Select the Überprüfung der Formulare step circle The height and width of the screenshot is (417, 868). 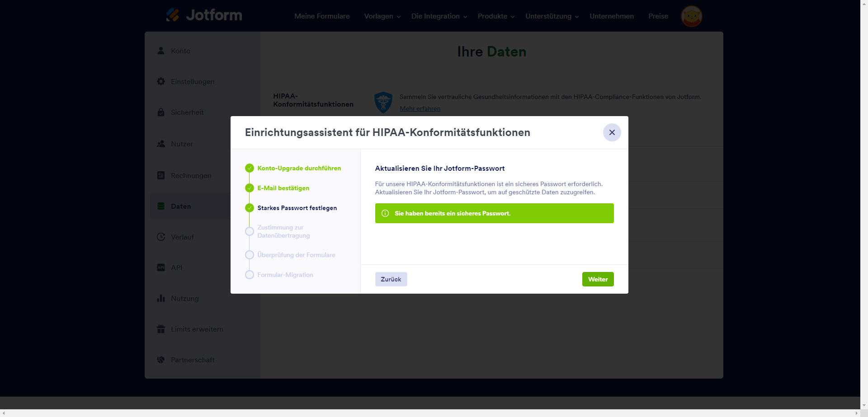click(x=250, y=255)
